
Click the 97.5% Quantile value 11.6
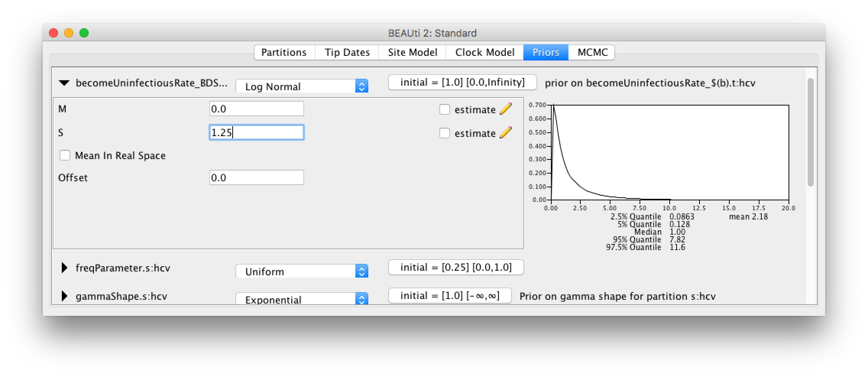point(677,247)
